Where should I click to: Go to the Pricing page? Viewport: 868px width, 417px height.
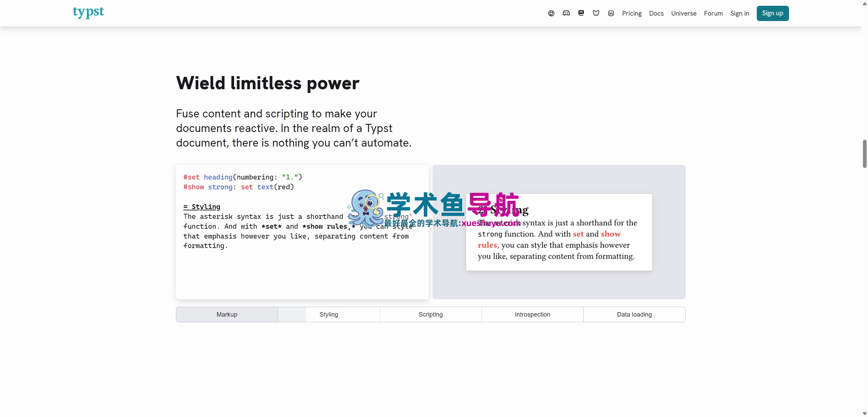[632, 13]
